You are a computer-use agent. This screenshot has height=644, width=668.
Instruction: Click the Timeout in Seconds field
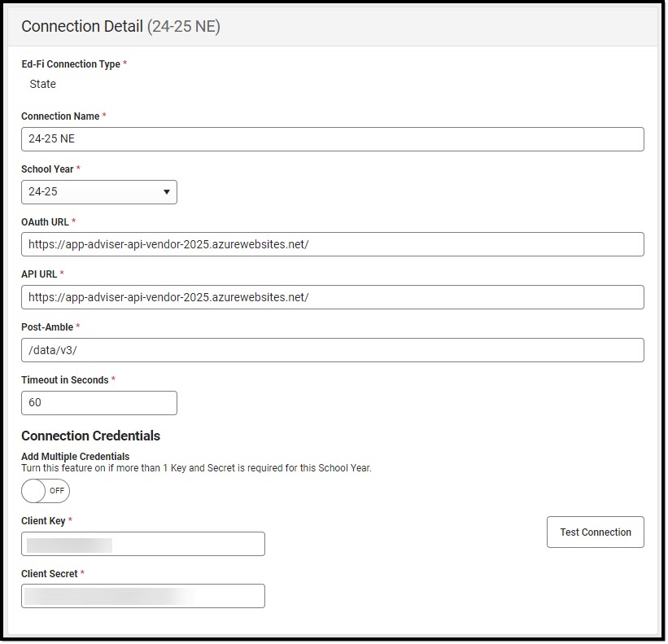[x=99, y=403]
